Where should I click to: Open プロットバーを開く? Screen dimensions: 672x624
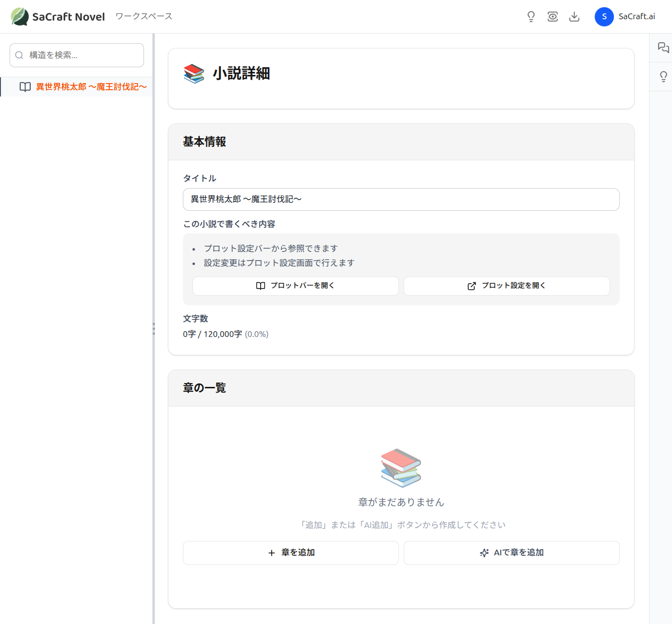point(295,286)
